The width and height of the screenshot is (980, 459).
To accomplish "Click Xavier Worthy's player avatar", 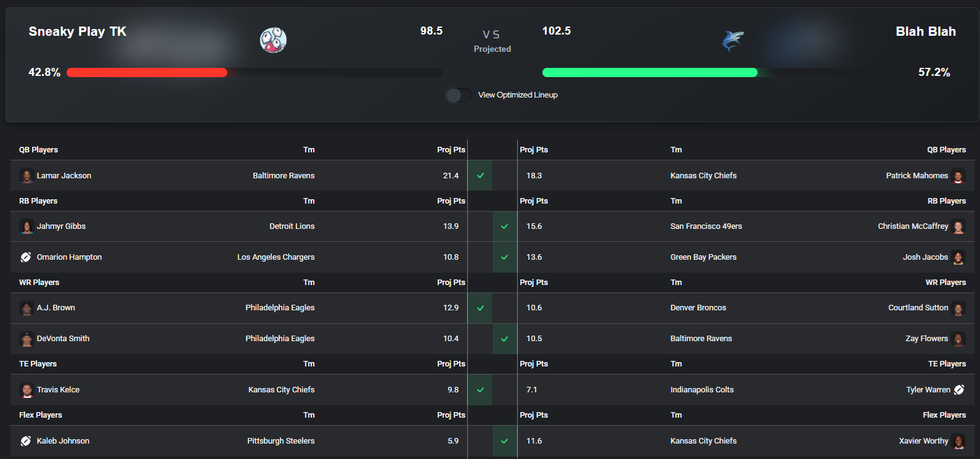I will click(x=958, y=440).
